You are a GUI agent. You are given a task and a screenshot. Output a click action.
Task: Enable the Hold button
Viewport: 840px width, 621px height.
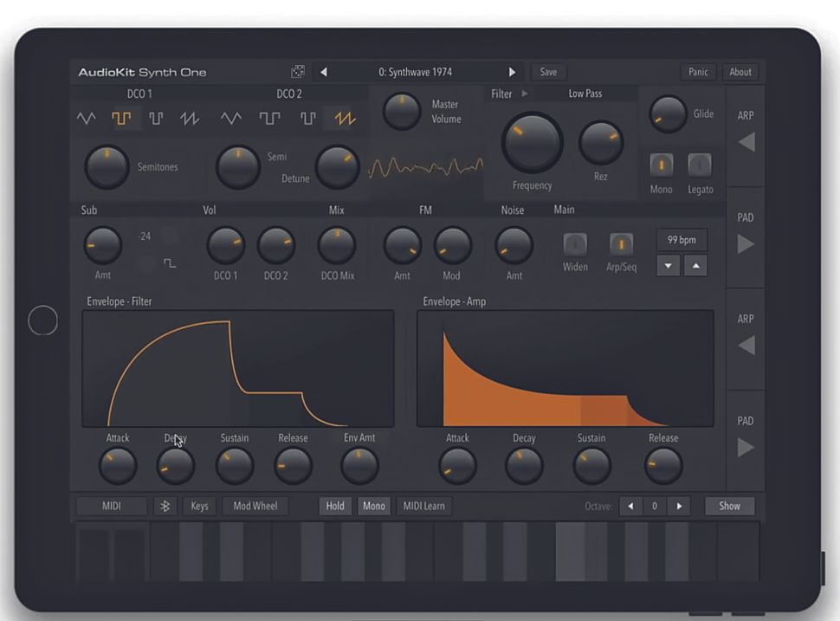(x=335, y=506)
